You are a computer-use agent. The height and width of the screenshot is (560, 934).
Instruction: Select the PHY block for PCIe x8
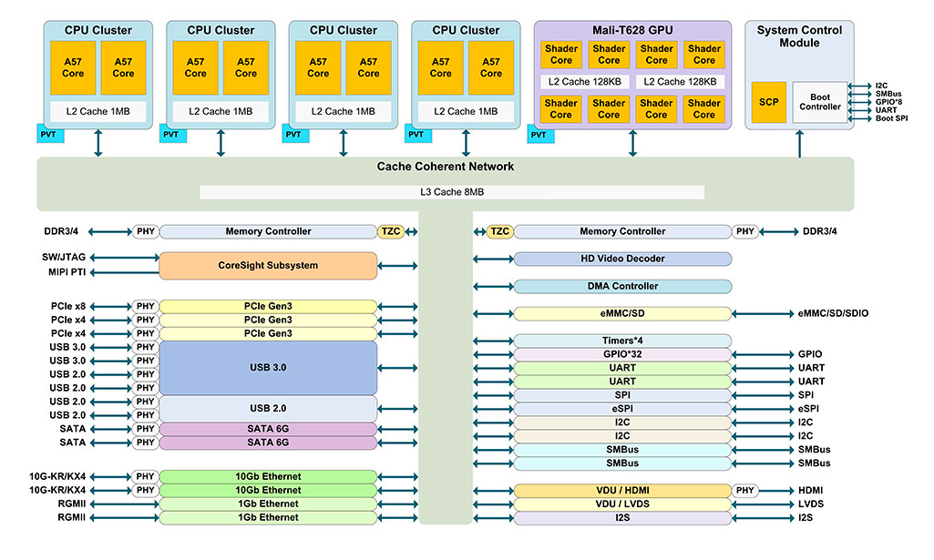146,307
